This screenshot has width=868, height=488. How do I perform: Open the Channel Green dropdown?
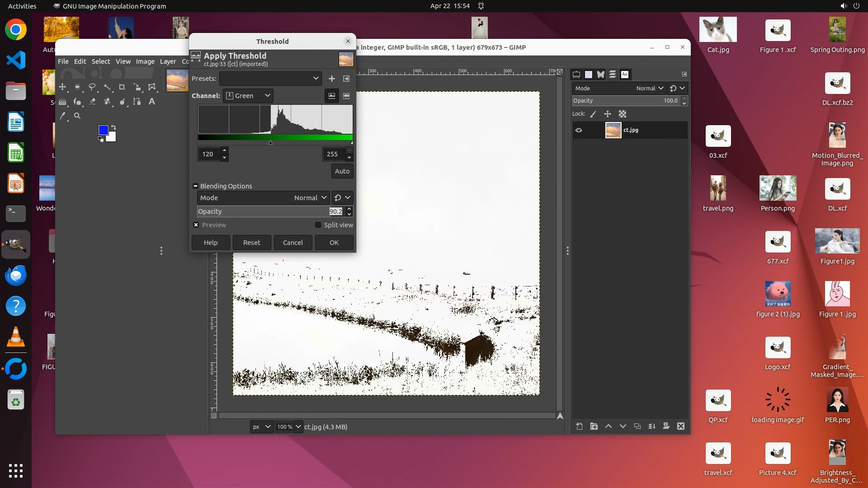[248, 96]
